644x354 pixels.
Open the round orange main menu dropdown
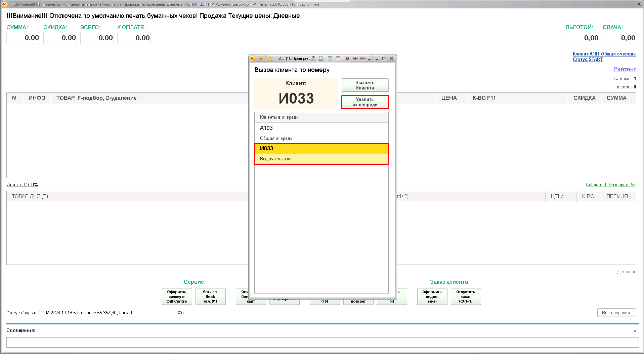pos(261,58)
